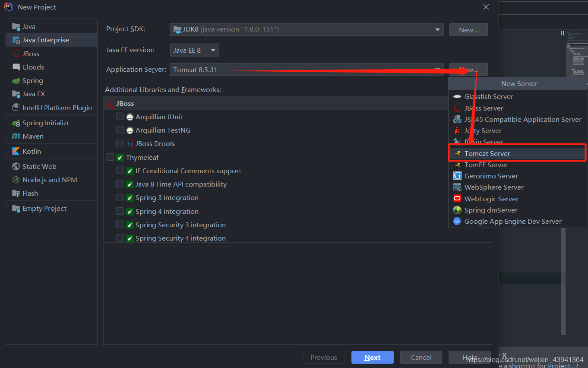Open Project SDK JDK8 dropdown
This screenshot has height=368, width=588.
click(x=307, y=29)
